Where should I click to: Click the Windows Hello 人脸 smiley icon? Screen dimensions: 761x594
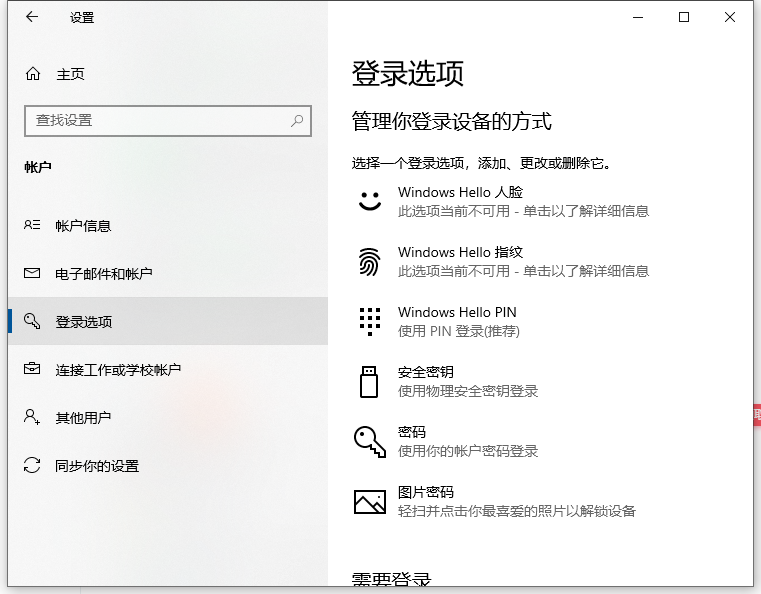click(x=370, y=201)
